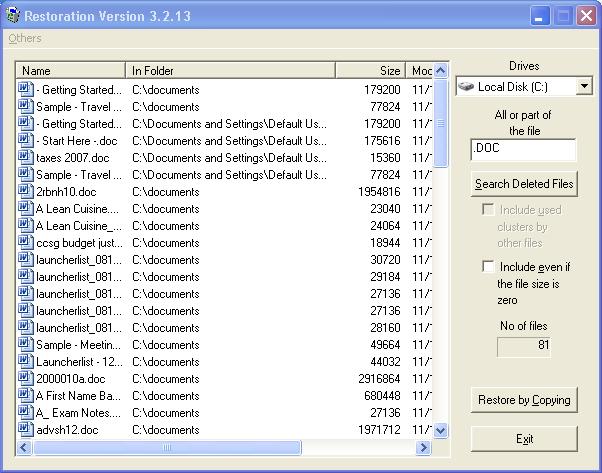Click the horizontal scrollbar right arrow

423,447
